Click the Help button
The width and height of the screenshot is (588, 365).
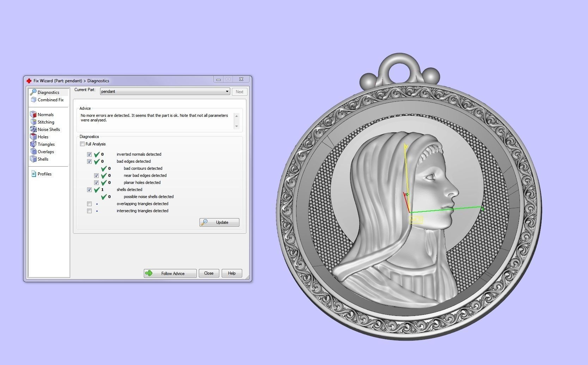point(232,273)
